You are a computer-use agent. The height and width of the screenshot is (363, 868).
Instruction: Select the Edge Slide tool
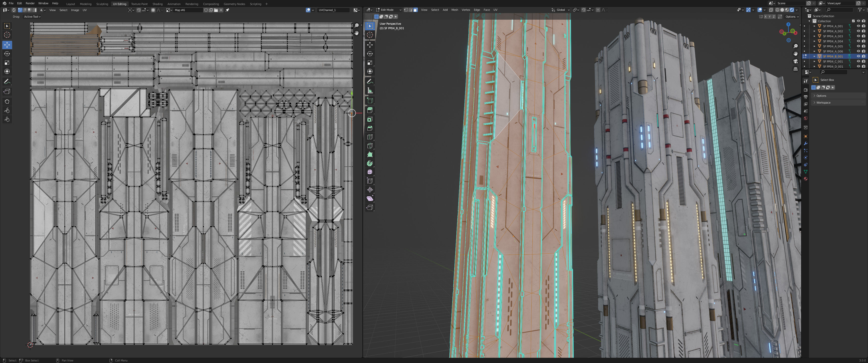370,181
